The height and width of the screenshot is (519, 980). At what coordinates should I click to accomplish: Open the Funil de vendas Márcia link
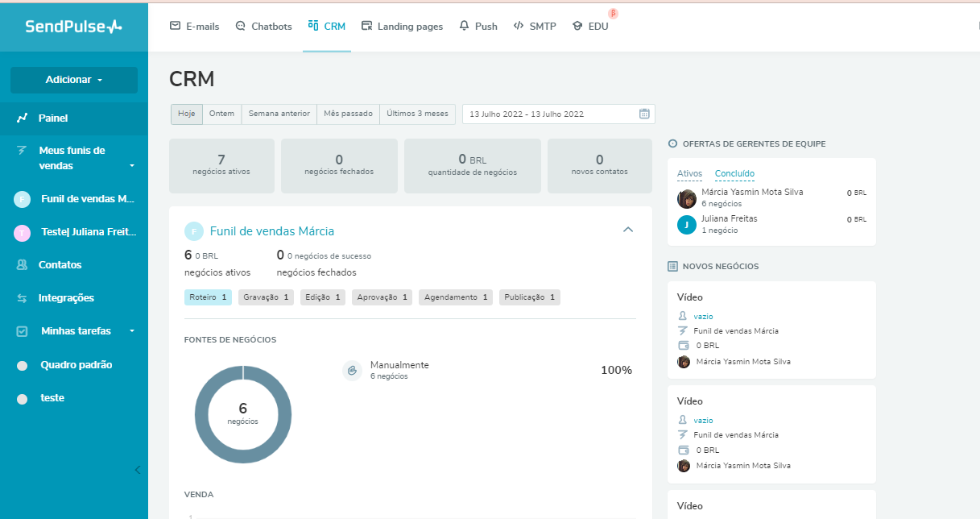click(271, 231)
